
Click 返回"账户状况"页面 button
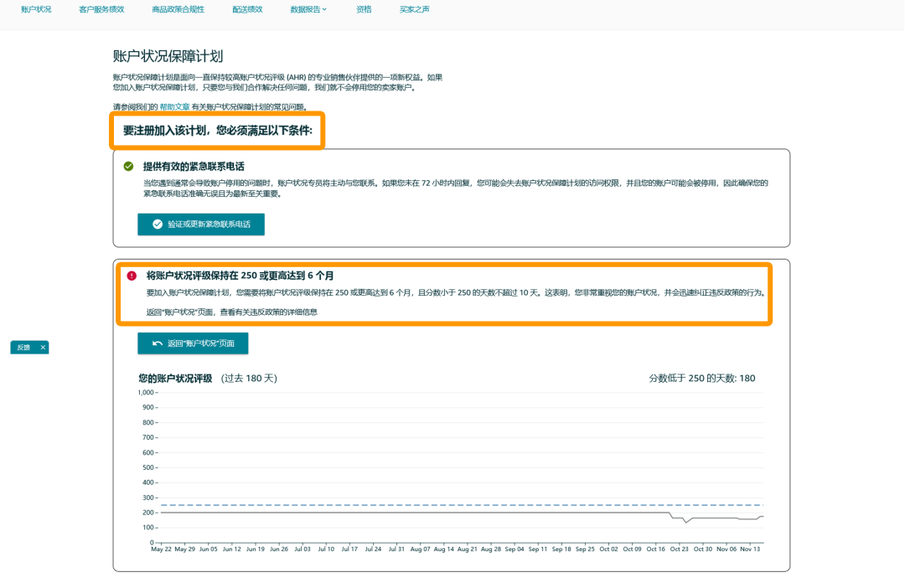(x=193, y=343)
